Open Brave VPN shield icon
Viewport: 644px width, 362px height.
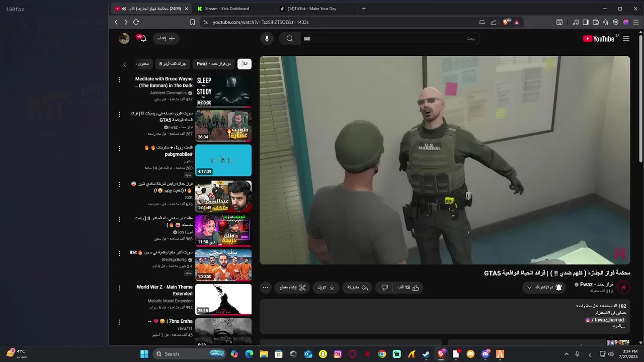pyautogui.click(x=616, y=22)
